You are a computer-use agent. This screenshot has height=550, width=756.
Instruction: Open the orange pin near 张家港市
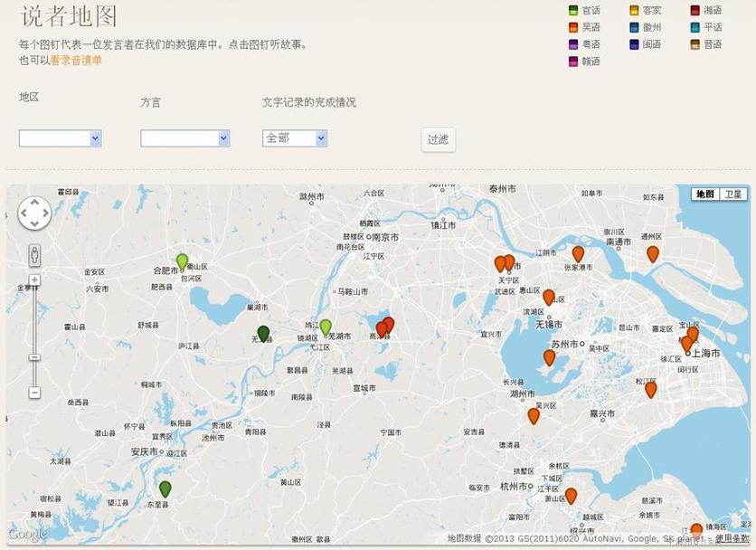click(x=578, y=253)
